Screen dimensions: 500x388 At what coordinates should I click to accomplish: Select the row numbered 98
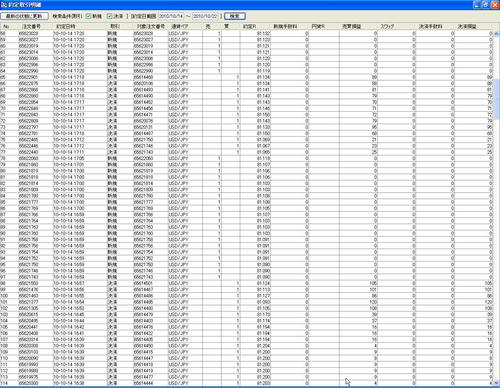(246, 283)
